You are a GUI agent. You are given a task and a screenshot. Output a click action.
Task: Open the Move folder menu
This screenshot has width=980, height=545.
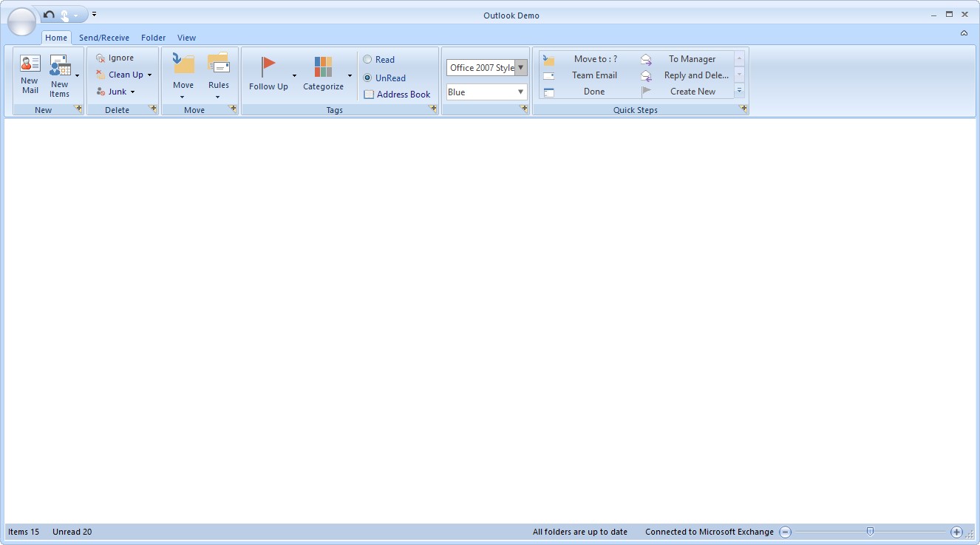tap(183, 76)
